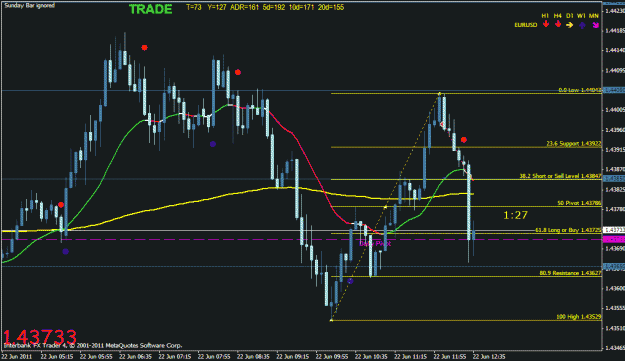The image size is (625, 361).
Task: Click the Fibonacci anchor point at the 0.0 Low line
Action: (440, 94)
